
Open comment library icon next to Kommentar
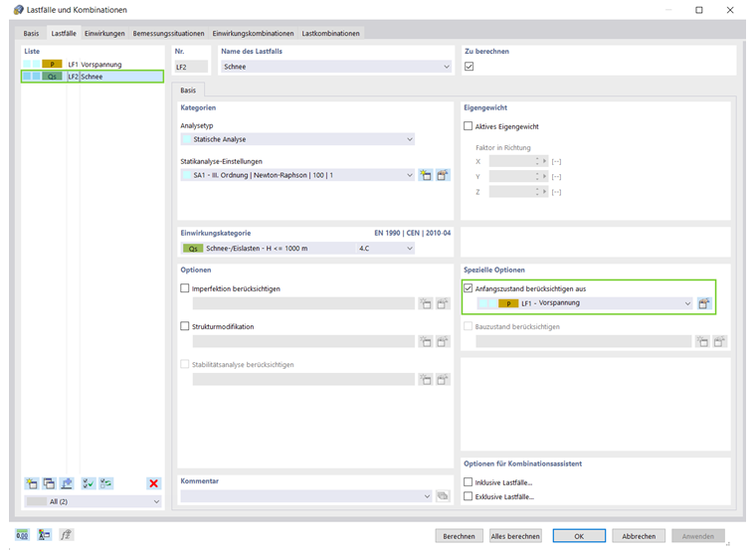443,496
